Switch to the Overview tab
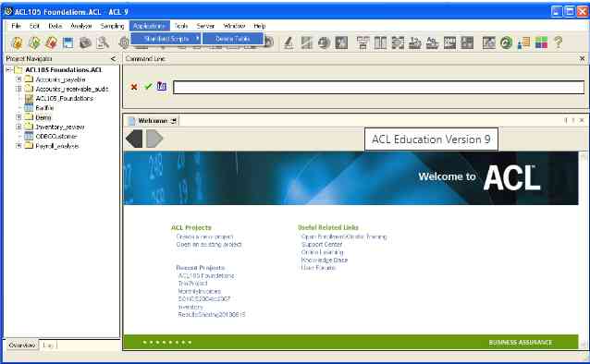The width and height of the screenshot is (590, 364). [x=22, y=345]
